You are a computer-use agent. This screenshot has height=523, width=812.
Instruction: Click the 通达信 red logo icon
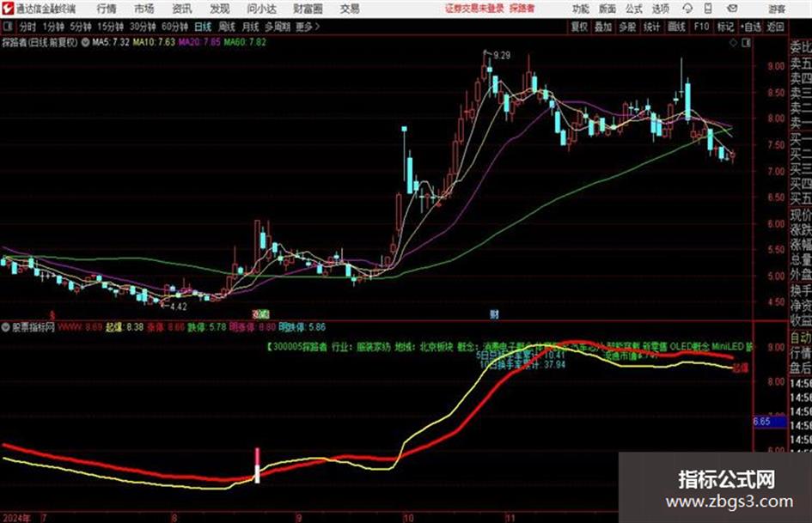(7, 9)
